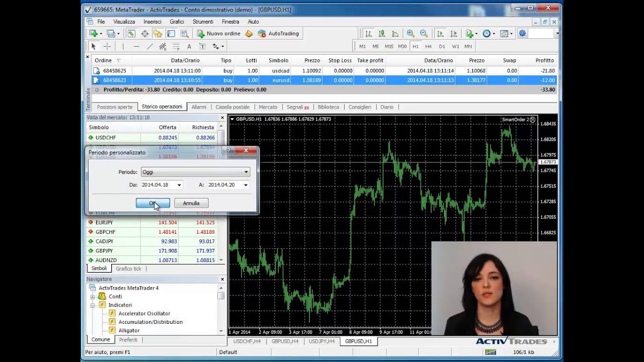Select Alligator indicator in Navigator
Image resolution: width=644 pixels, height=362 pixels.
point(129,330)
